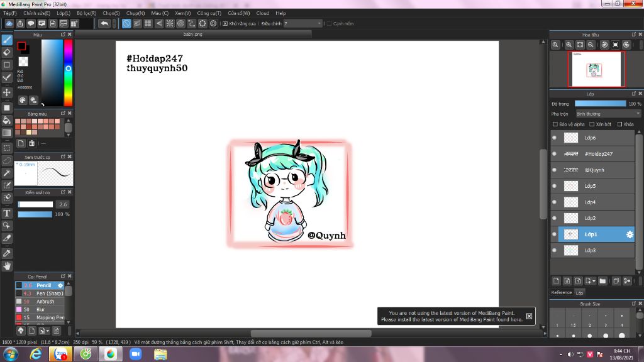Click the brush size field showing 2.6
This screenshot has width=644, height=362.
pyautogui.click(x=63, y=204)
